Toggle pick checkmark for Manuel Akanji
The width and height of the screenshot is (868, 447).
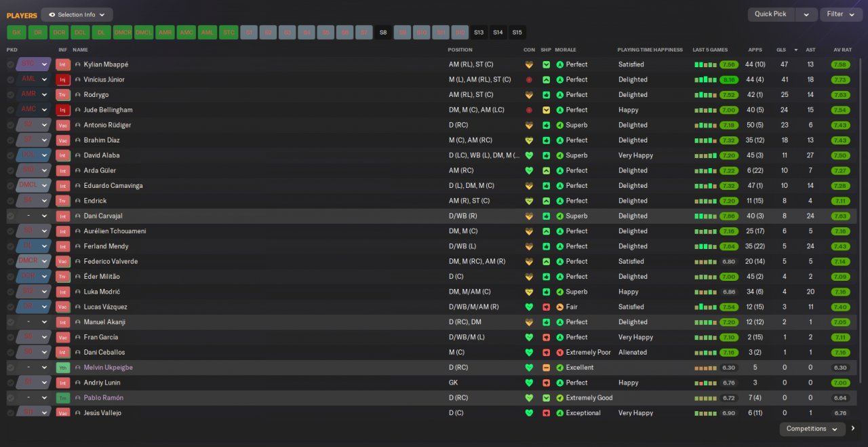(10, 322)
